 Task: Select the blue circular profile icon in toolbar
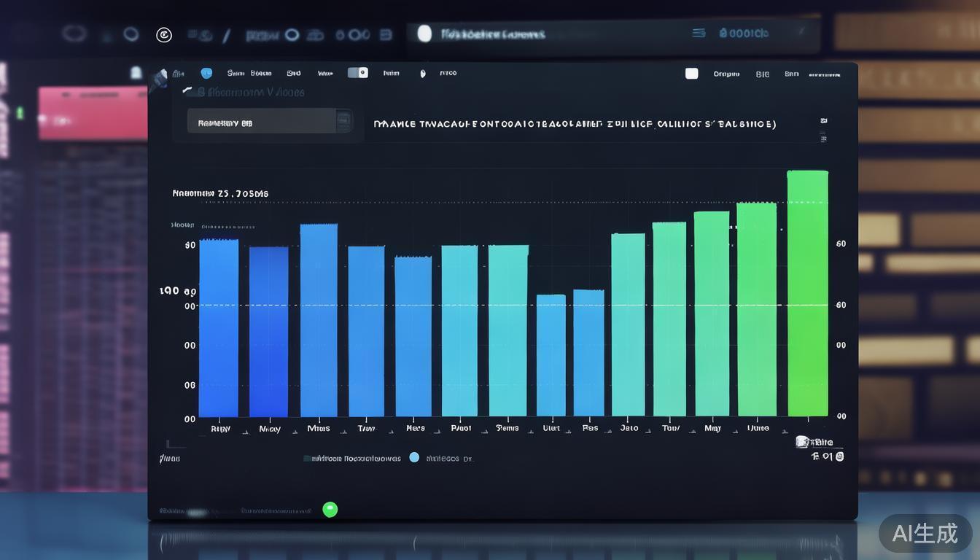click(x=206, y=73)
